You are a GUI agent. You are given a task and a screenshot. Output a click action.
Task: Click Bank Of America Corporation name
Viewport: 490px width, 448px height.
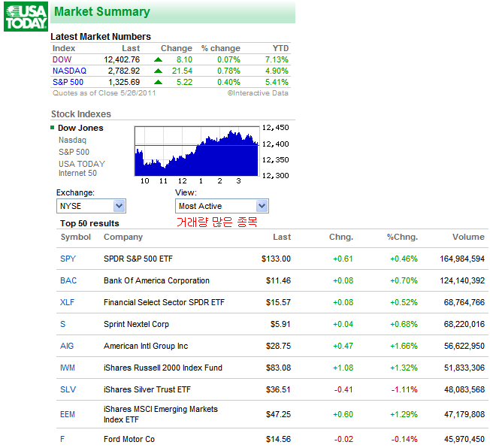pos(156,280)
